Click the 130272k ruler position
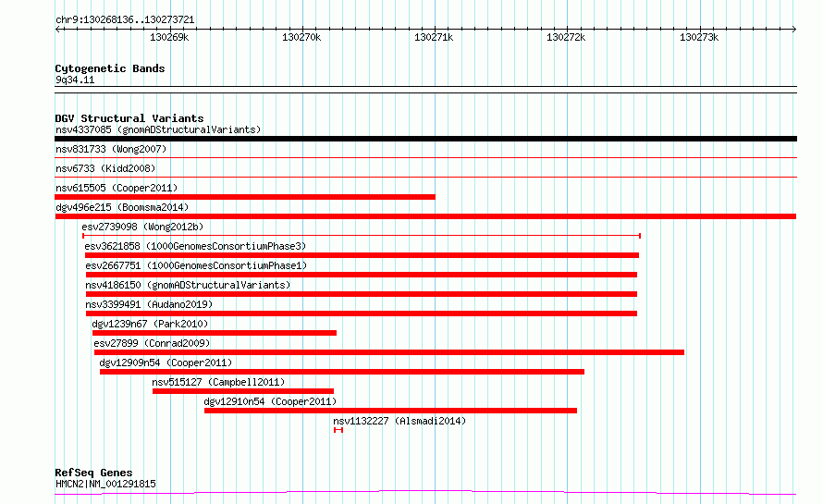The image size is (823, 504). [566, 37]
